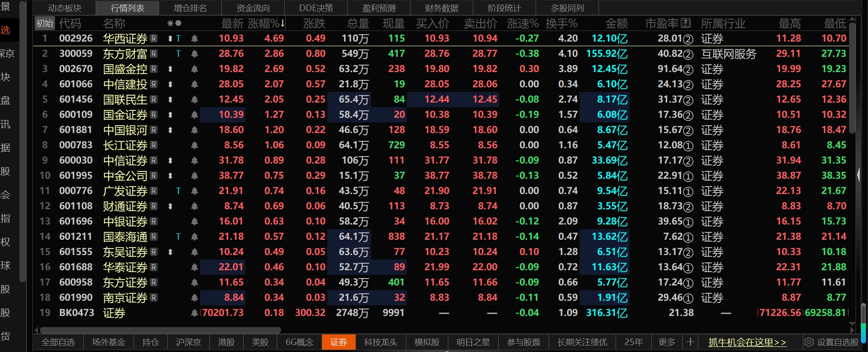This screenshot has width=868, height=352.
Task: Click the stock name 中信证券
Action: point(125,161)
